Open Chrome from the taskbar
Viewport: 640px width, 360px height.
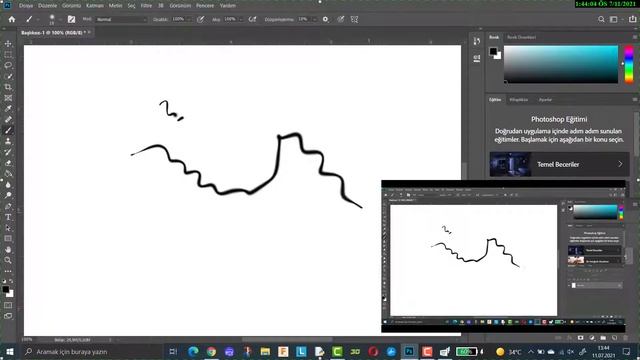(211, 351)
